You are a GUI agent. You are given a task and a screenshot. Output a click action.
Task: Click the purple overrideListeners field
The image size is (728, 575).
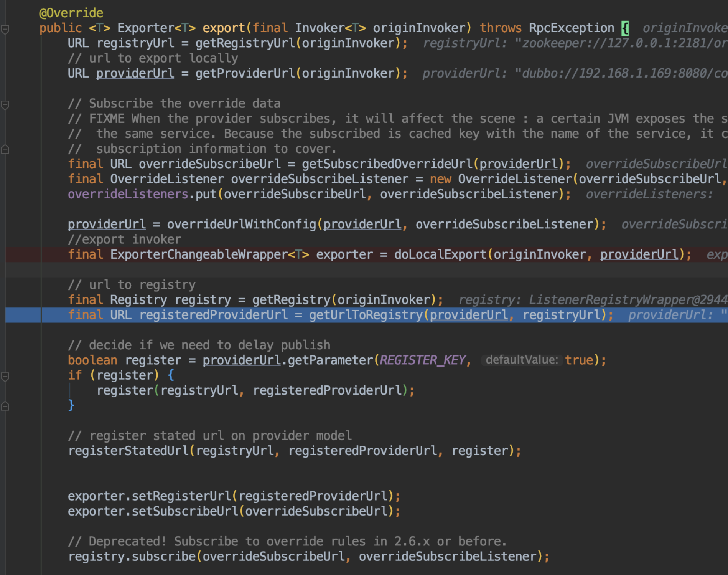pyautogui.click(x=128, y=194)
